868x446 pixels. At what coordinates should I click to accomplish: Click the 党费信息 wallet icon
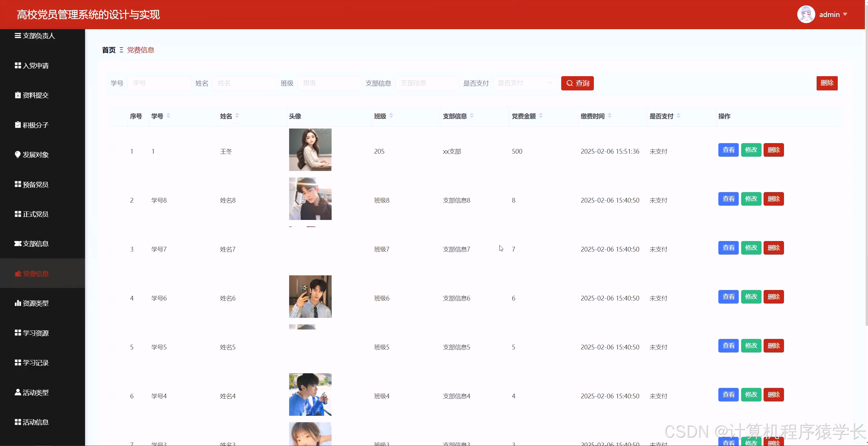click(x=18, y=274)
